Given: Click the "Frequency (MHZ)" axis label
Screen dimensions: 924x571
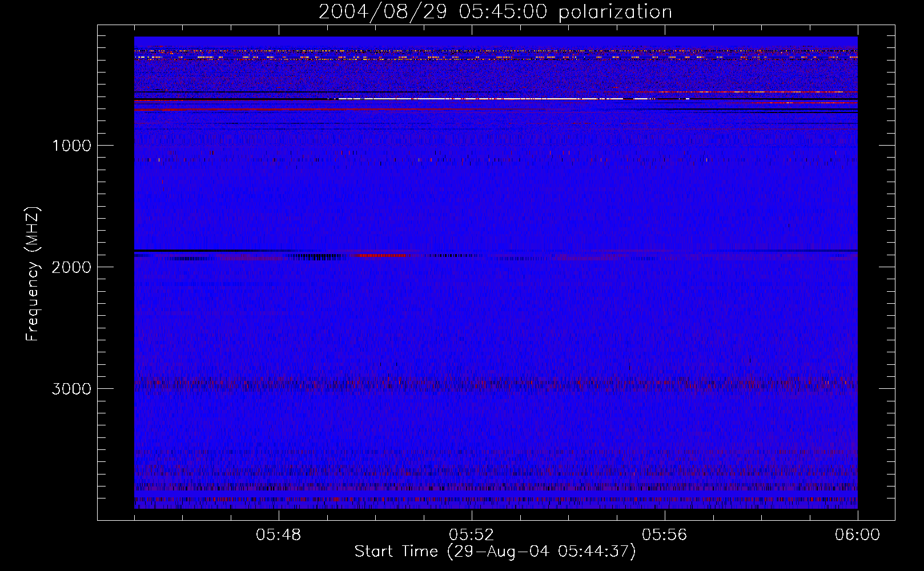Looking at the screenshot, I should coord(33,274).
